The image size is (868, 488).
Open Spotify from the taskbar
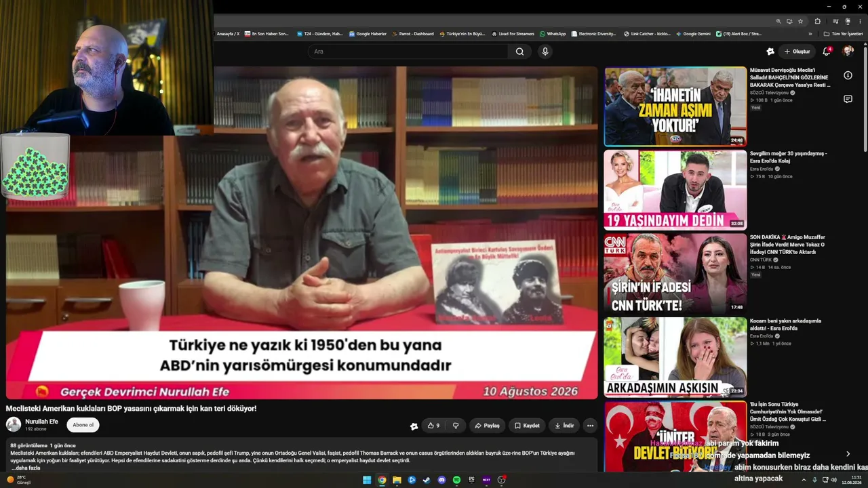[x=456, y=480]
